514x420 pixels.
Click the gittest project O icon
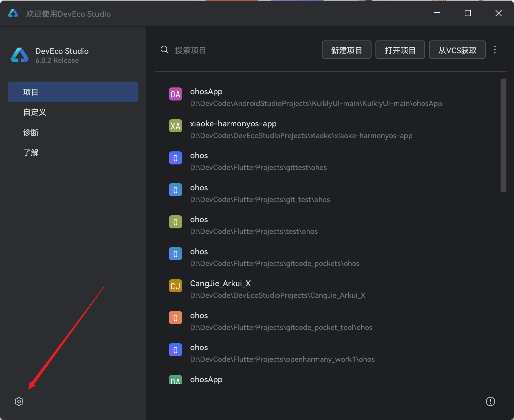(x=176, y=158)
